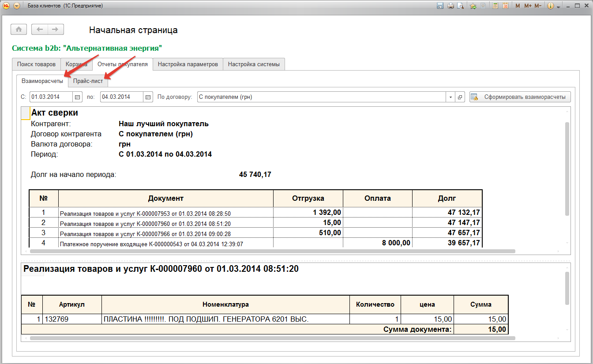Screen dimensions: 593x364
Task: Click the M- memory subtract button
Action: (x=538, y=6)
